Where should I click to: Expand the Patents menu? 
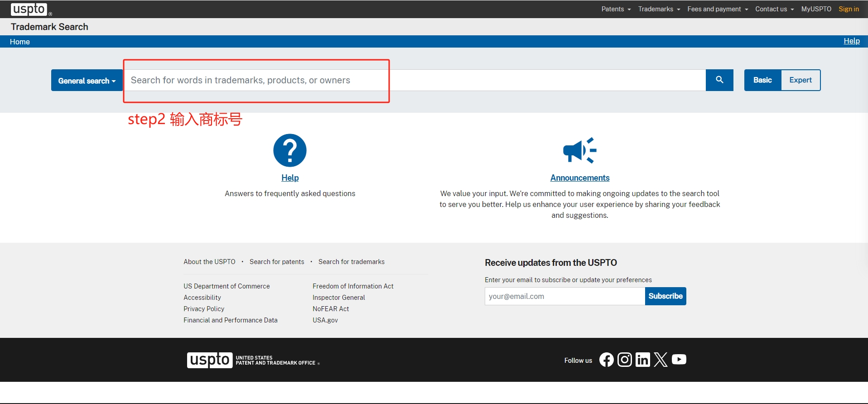tap(616, 9)
